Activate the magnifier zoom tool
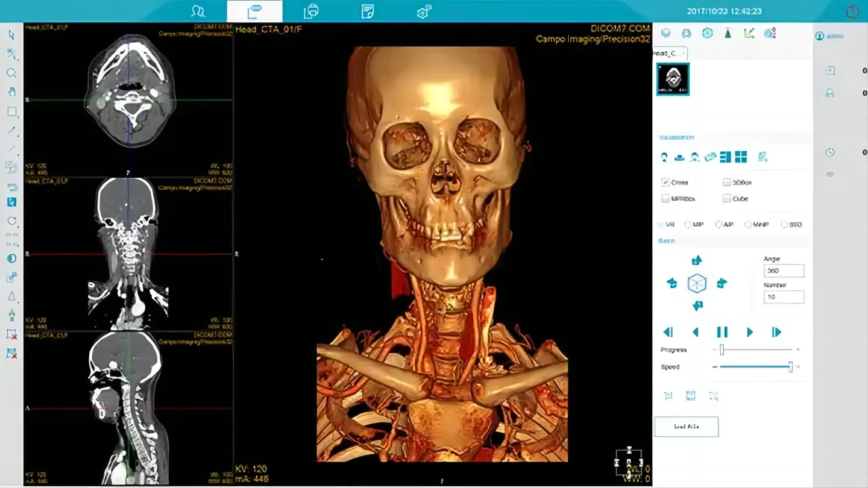Image resolution: width=868 pixels, height=488 pixels. click(11, 73)
